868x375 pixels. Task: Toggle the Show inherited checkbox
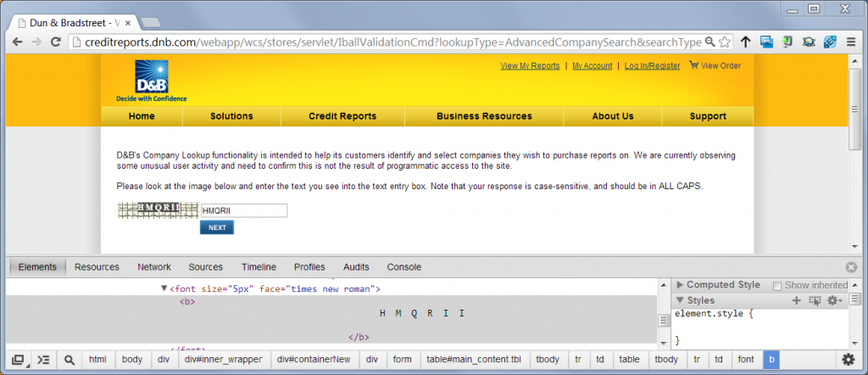coord(777,286)
